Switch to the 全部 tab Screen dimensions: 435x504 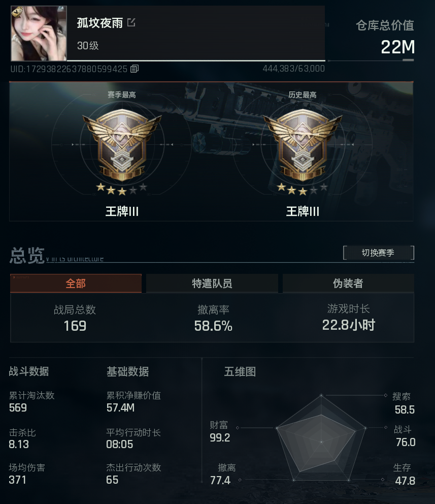(x=76, y=283)
